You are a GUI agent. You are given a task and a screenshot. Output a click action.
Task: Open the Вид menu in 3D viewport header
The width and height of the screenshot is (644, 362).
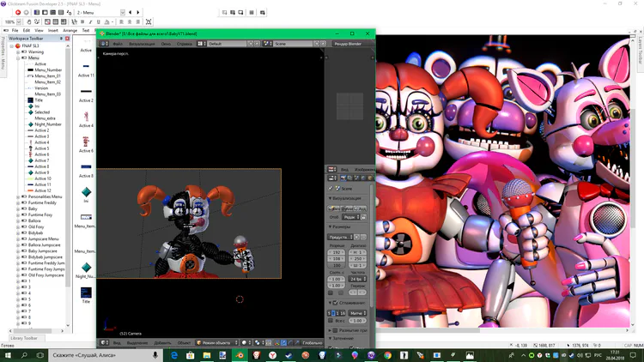coord(117,343)
